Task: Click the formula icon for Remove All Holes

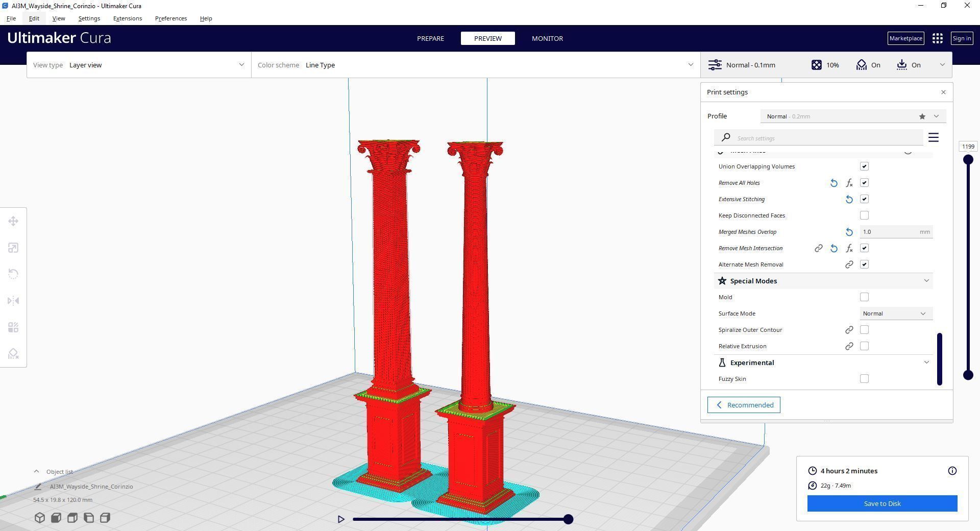Action: [849, 183]
